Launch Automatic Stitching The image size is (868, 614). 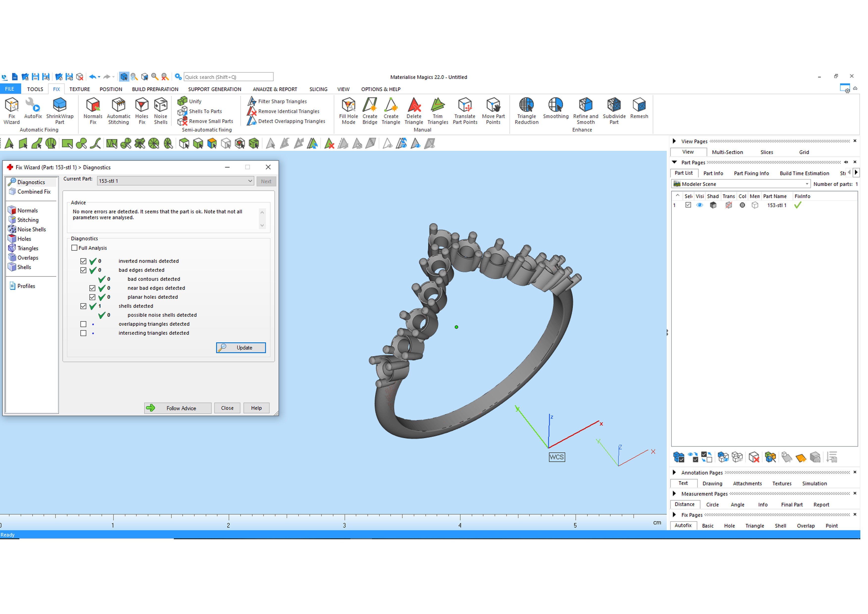[x=118, y=111]
